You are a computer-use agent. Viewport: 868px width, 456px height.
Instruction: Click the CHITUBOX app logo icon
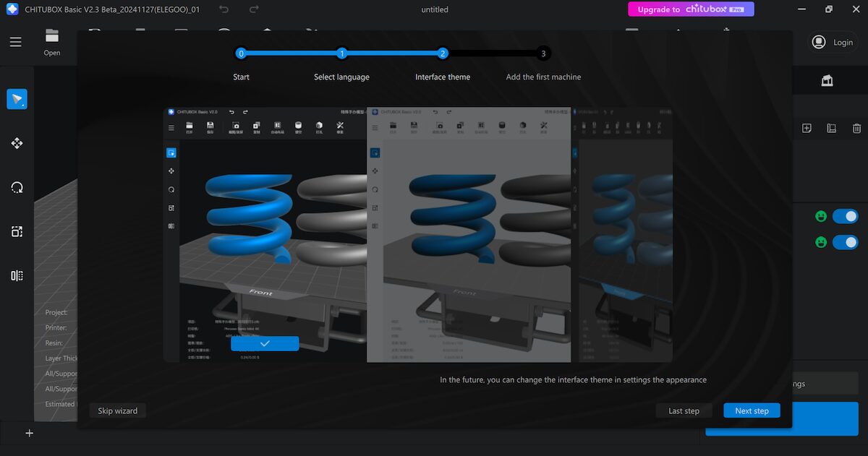point(12,9)
